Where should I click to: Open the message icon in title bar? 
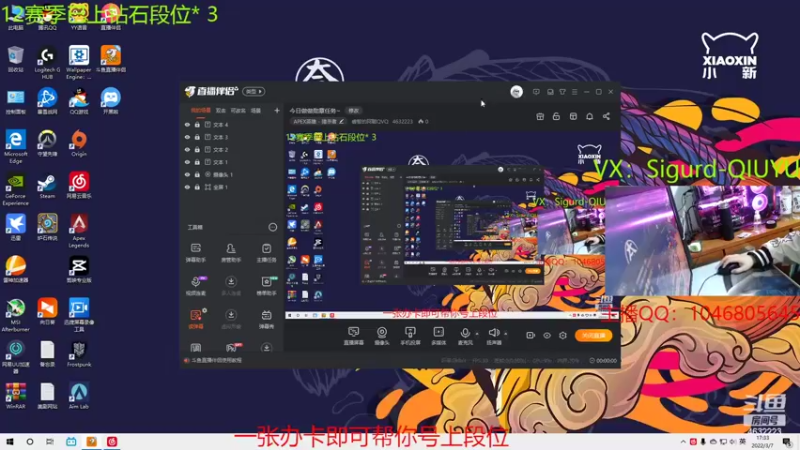coord(536,92)
